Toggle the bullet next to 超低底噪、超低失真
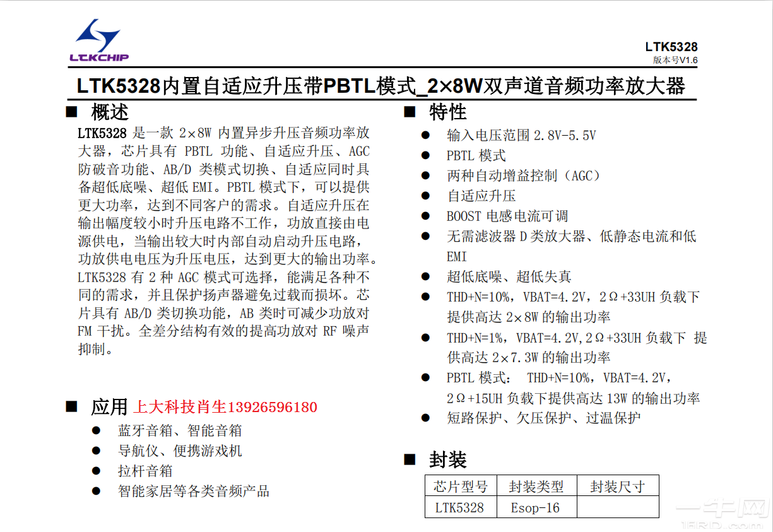The image size is (773, 532). pyautogui.click(x=425, y=276)
